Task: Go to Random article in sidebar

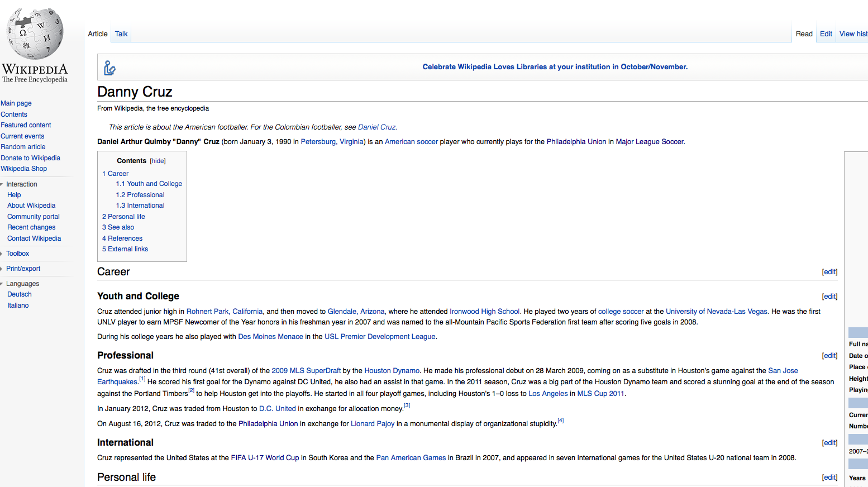Action: [23, 147]
